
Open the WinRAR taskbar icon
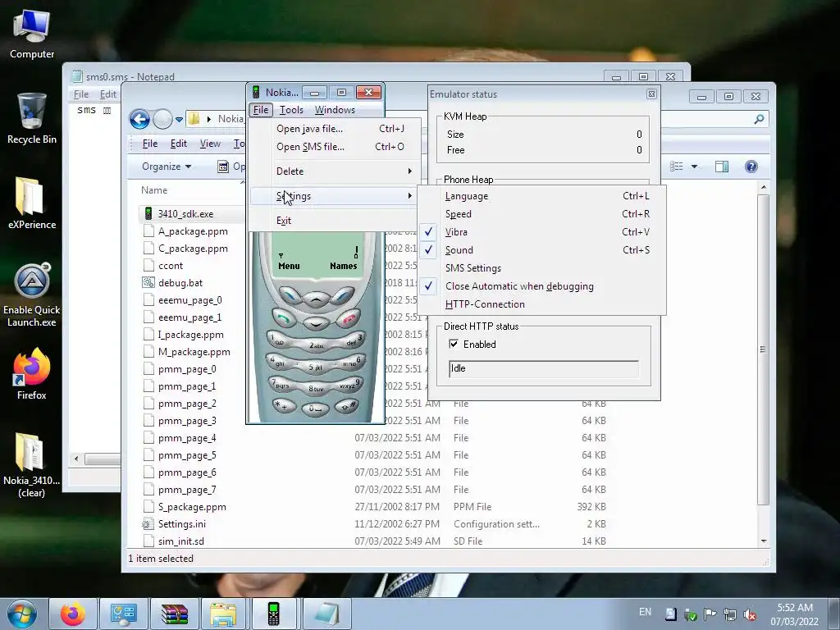click(x=175, y=614)
